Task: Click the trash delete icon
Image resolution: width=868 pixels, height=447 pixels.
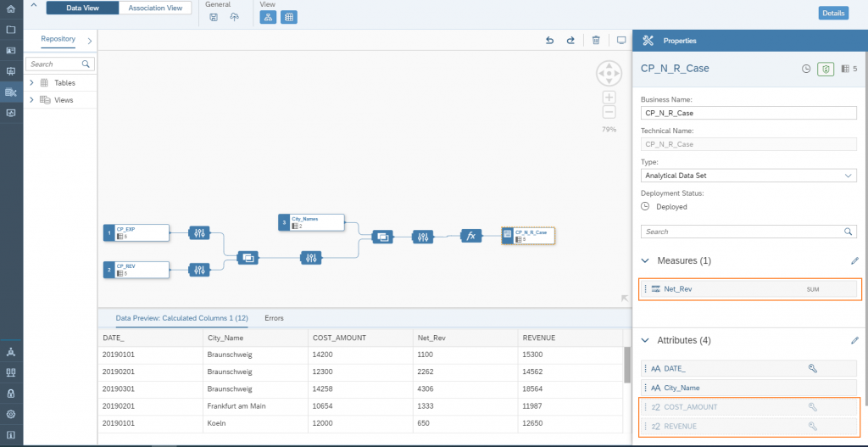Action: coord(596,40)
